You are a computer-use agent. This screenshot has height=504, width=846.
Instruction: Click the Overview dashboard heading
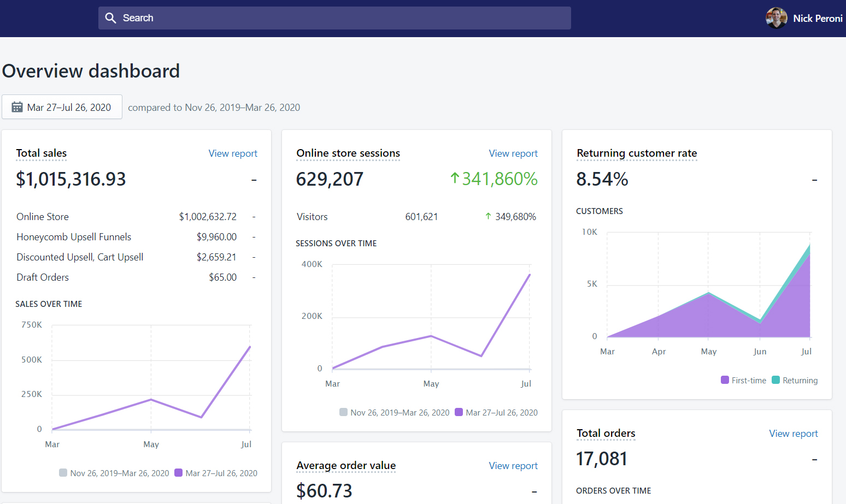pos(91,71)
